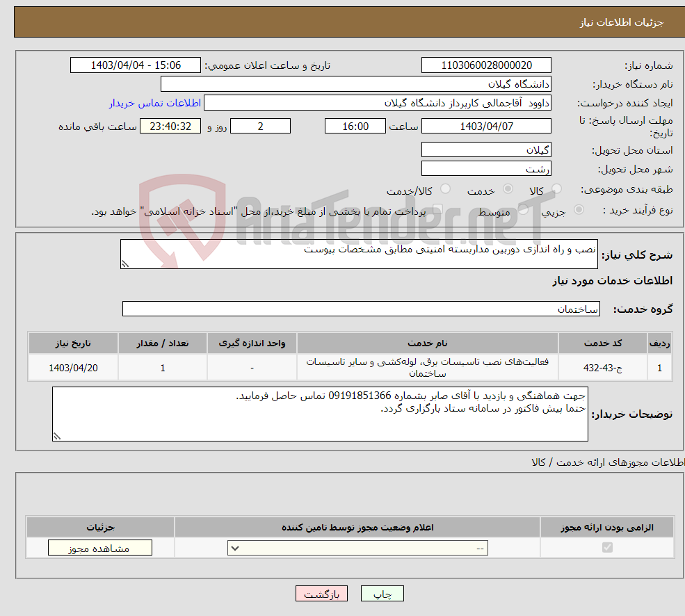This screenshot has height=616, width=685.
Task: Click delivery city field رشت
Action: click(486, 169)
